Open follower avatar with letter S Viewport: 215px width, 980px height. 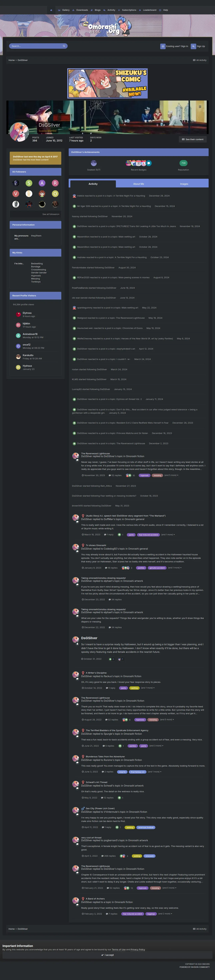[x=29, y=183]
